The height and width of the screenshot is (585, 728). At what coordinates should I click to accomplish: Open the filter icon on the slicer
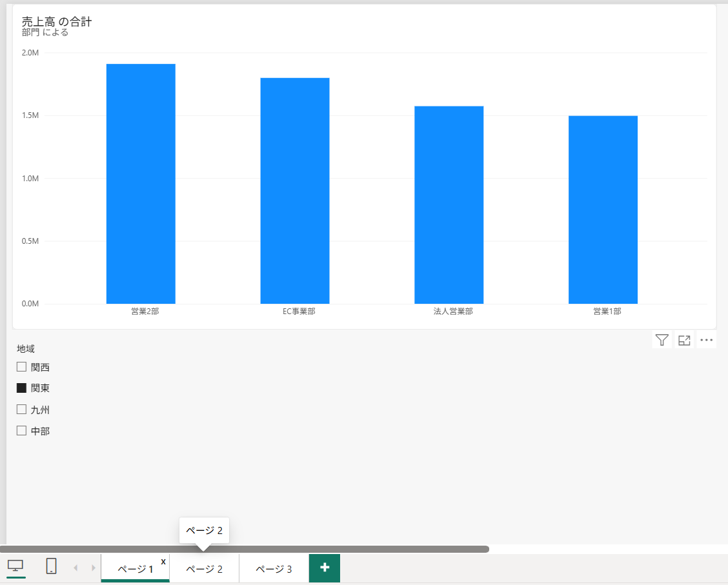click(x=662, y=340)
